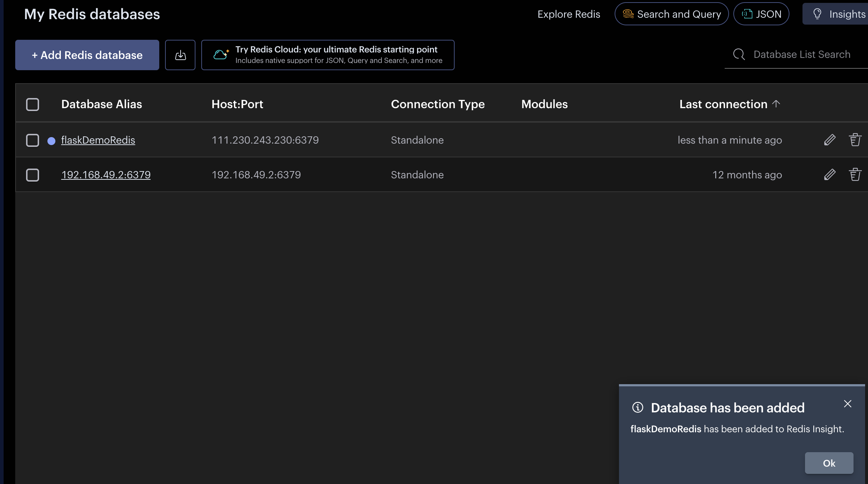Open the Search and Query pill

[x=671, y=14]
